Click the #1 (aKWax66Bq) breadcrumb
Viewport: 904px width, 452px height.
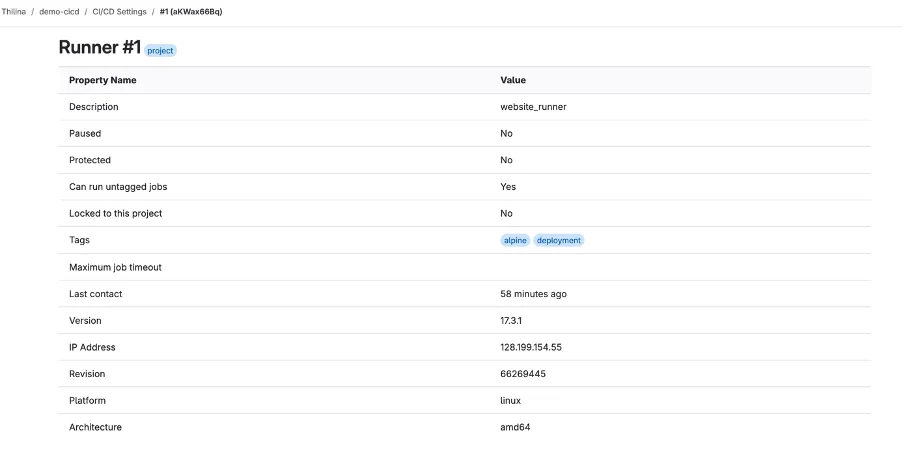(191, 12)
